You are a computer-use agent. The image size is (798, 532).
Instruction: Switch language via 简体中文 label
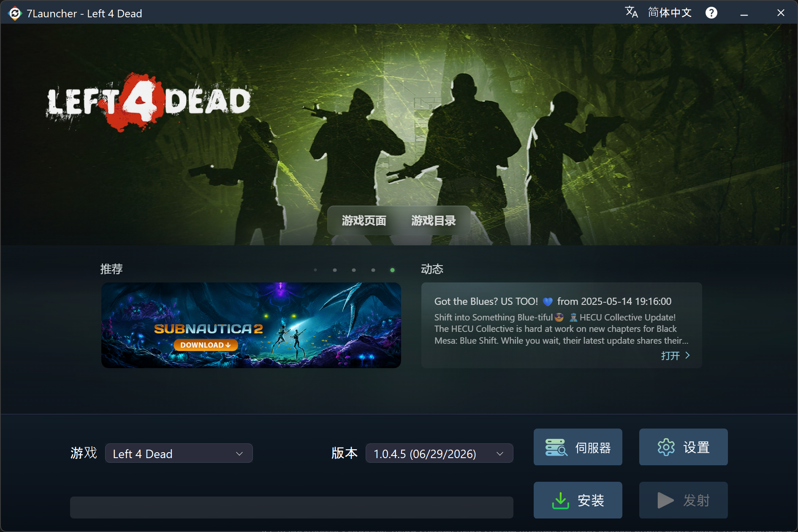pyautogui.click(x=670, y=13)
